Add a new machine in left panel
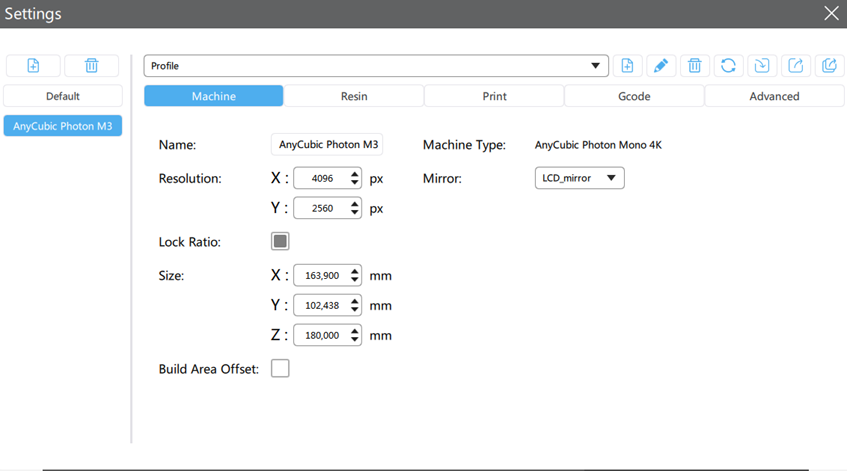847x471 pixels. [33, 66]
